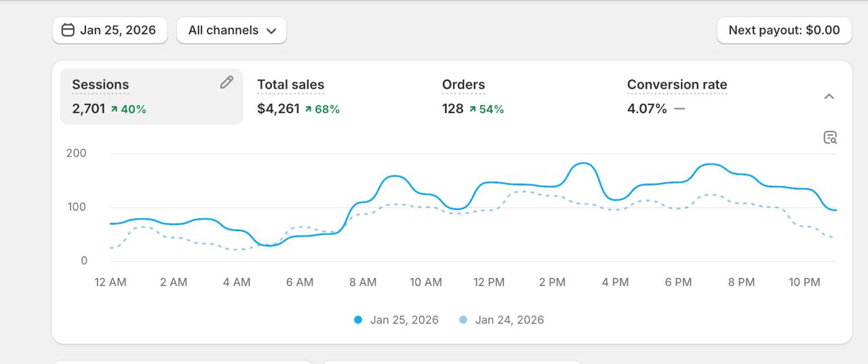Click the 12 PM label on chart axis

coord(489,283)
